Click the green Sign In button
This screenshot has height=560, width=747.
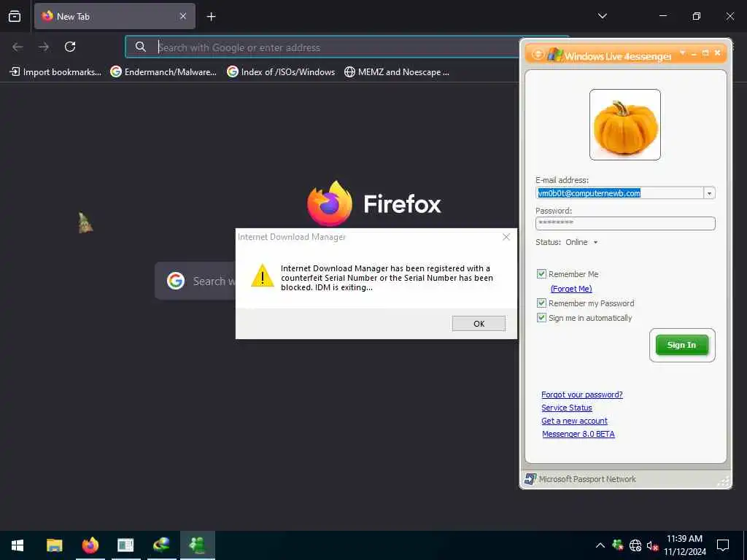pyautogui.click(x=682, y=345)
